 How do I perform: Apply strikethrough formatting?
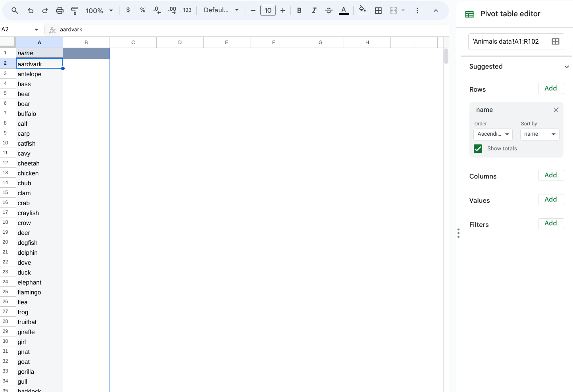329,11
